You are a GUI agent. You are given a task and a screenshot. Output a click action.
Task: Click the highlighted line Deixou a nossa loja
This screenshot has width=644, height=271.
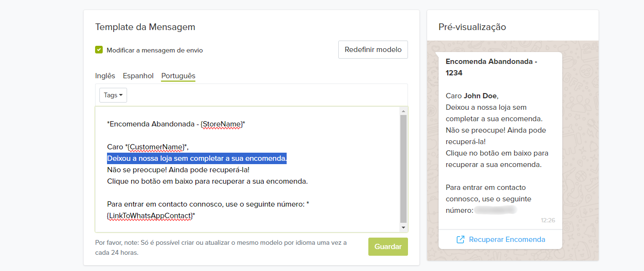pyautogui.click(x=197, y=158)
